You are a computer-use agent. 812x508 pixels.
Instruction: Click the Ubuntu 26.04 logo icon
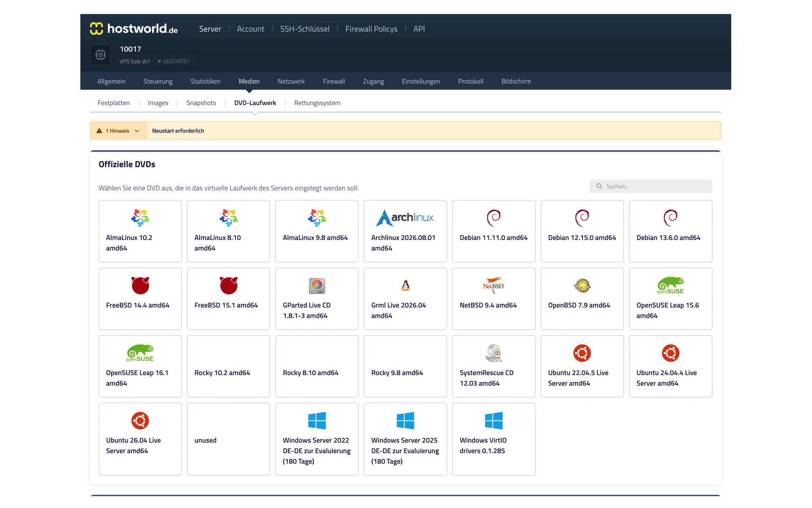point(140,421)
